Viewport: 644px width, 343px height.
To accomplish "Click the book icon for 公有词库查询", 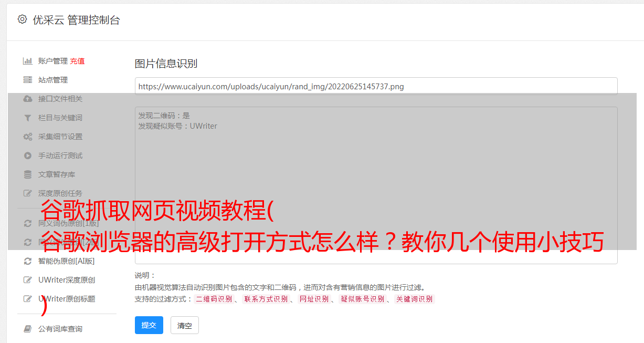I will 28,329.
